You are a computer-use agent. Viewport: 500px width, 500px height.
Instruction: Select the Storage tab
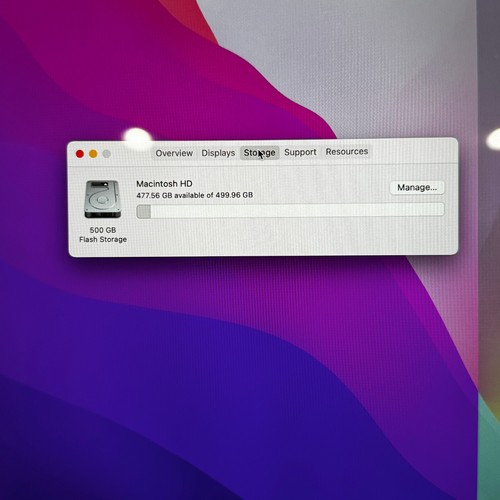tap(260, 152)
